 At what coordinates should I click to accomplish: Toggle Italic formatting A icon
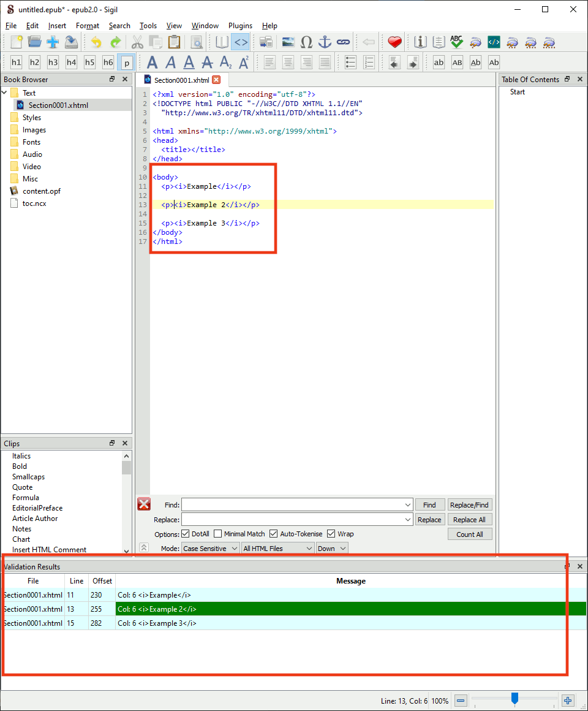point(171,62)
